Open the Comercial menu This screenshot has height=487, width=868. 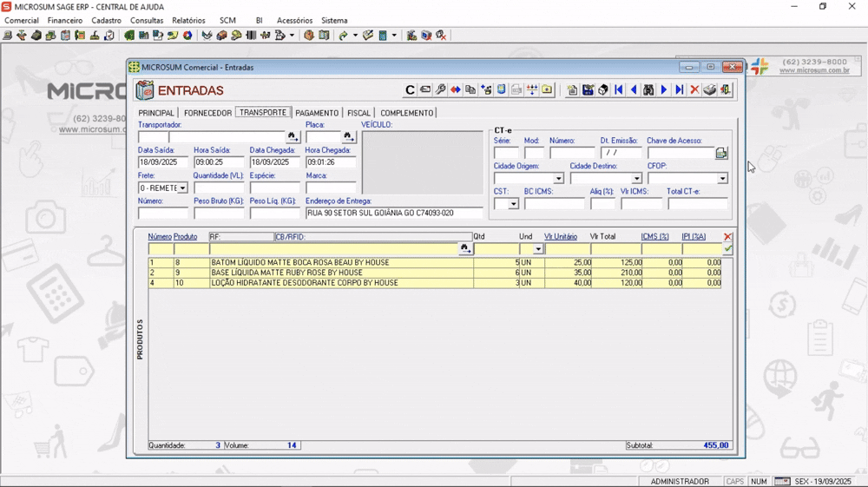(22, 21)
